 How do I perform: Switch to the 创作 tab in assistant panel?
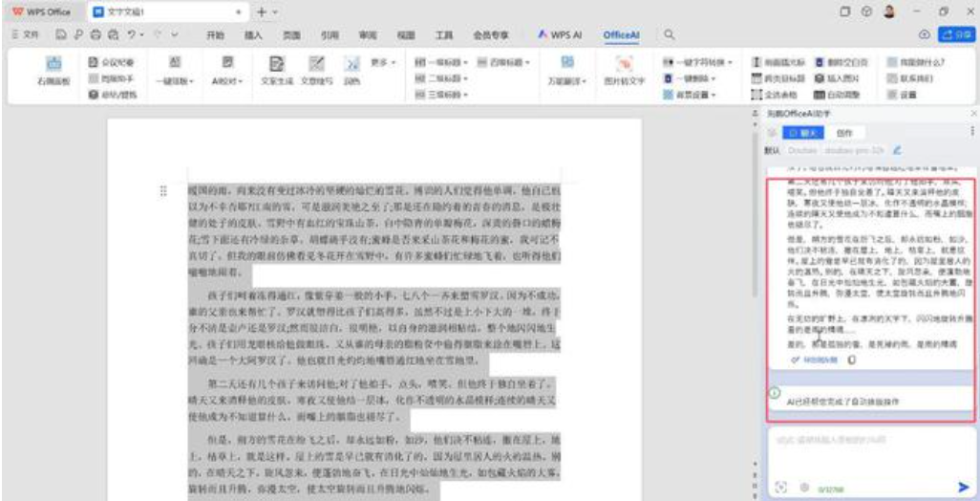click(x=845, y=133)
